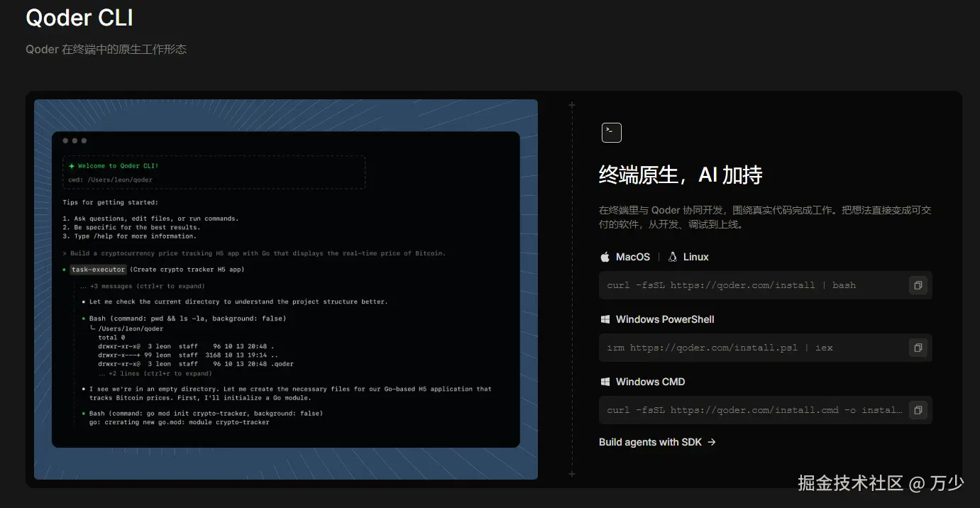Click the Bash pwd && ls -la command line
The image size is (980, 508).
click(184, 319)
